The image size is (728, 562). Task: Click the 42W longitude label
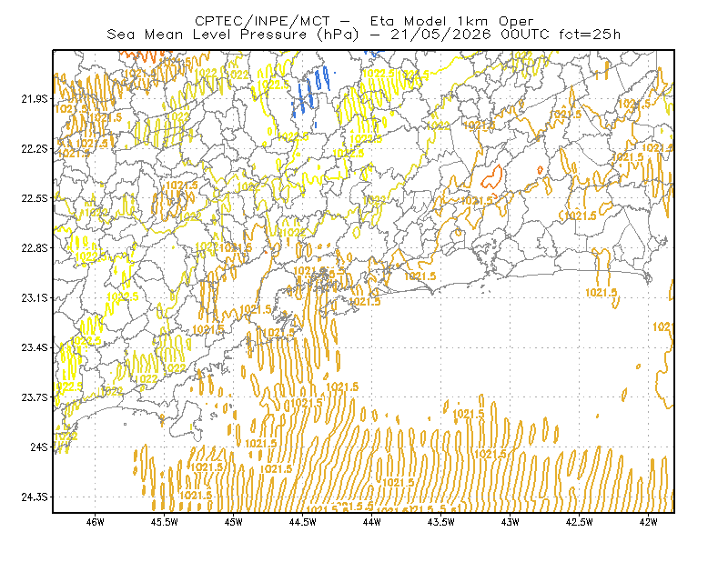click(x=648, y=522)
